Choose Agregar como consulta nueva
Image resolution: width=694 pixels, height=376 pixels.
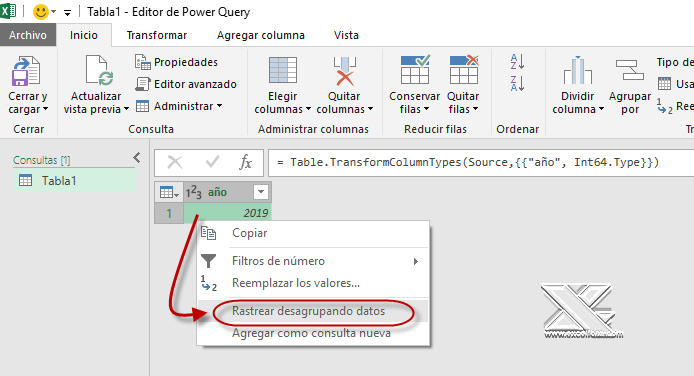tap(313, 333)
